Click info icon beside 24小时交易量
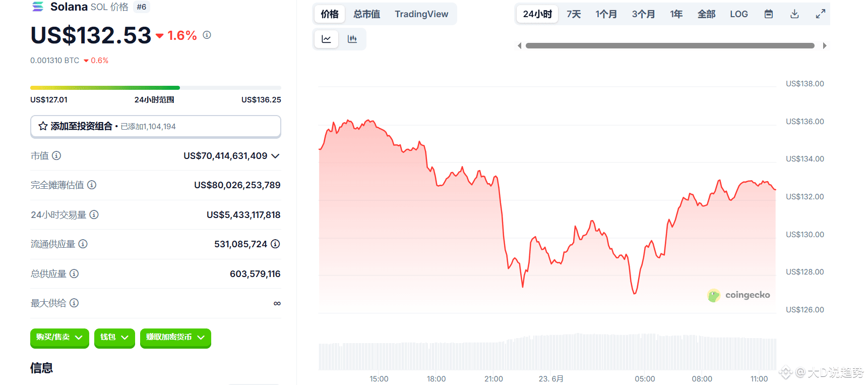 coord(94,214)
